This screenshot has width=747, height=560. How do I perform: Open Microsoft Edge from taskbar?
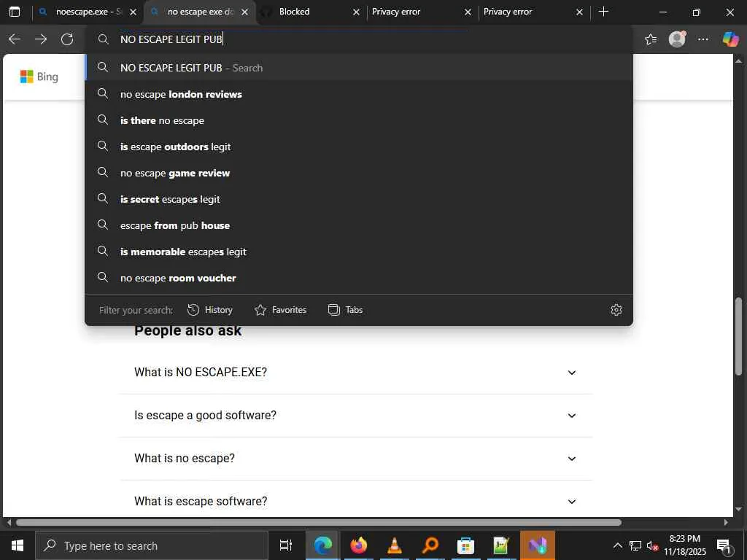(x=322, y=545)
